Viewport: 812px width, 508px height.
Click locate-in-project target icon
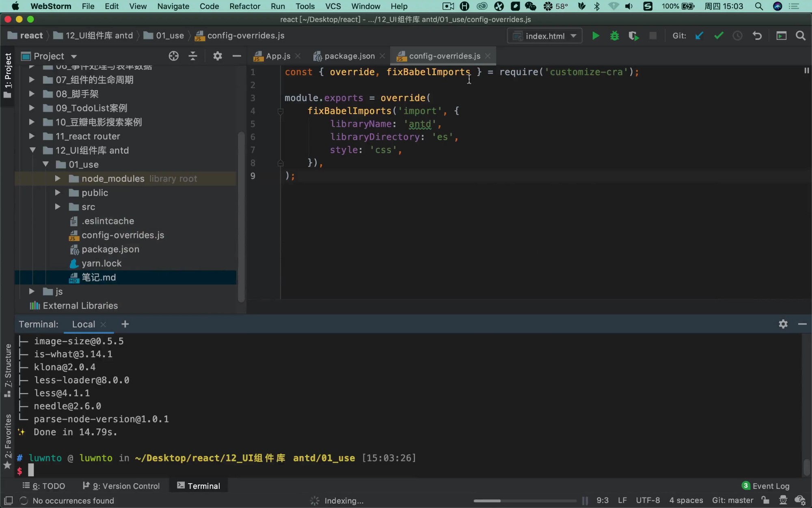(x=173, y=56)
